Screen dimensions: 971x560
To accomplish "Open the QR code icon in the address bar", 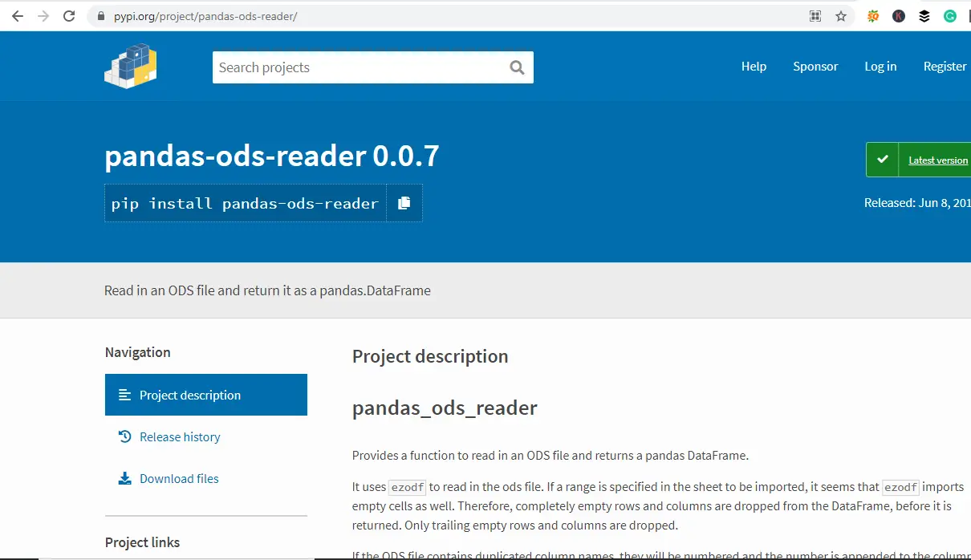I will [x=815, y=16].
